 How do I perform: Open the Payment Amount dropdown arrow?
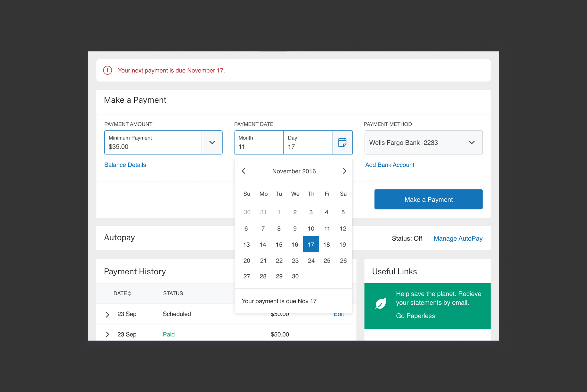[x=212, y=142]
